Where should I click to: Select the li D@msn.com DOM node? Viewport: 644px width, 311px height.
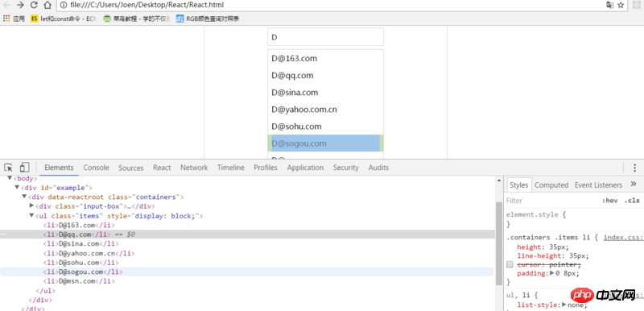pos(79,281)
